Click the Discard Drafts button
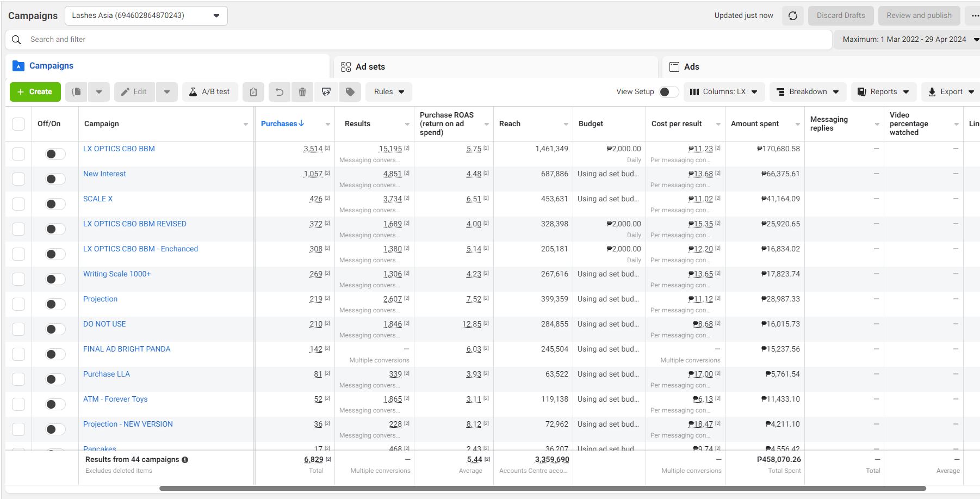Image resolution: width=980 pixels, height=499 pixels. coord(841,16)
